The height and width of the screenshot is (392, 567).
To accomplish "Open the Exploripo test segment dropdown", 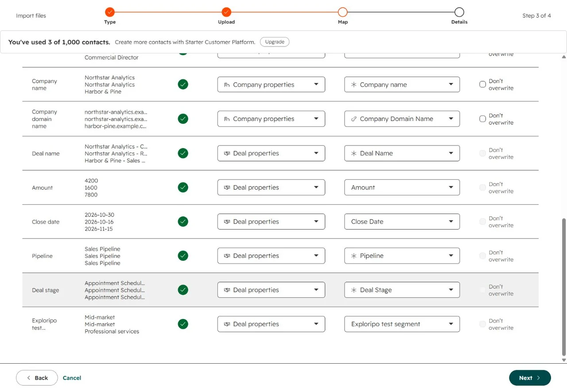I will click(402, 324).
